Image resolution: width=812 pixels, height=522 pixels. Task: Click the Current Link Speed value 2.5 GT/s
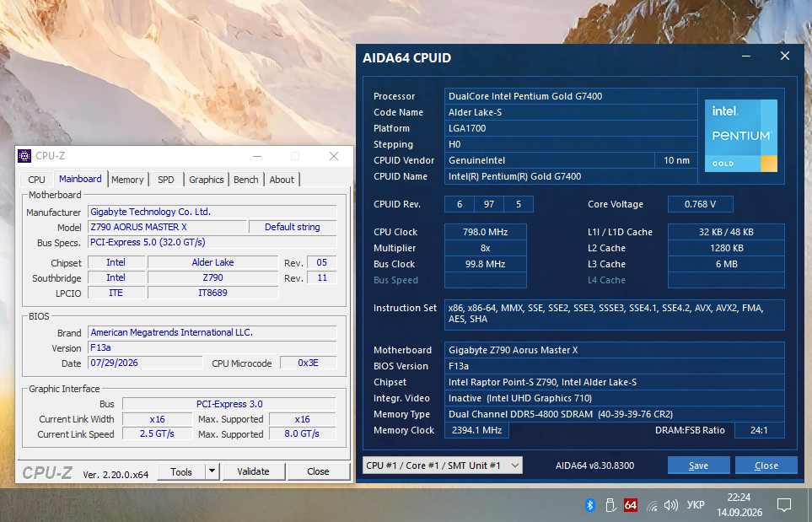click(x=157, y=433)
